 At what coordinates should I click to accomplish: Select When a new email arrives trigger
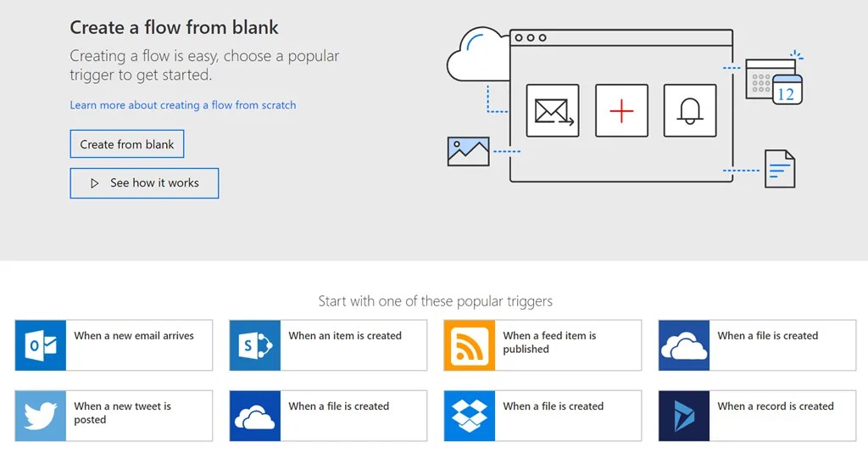pos(114,344)
